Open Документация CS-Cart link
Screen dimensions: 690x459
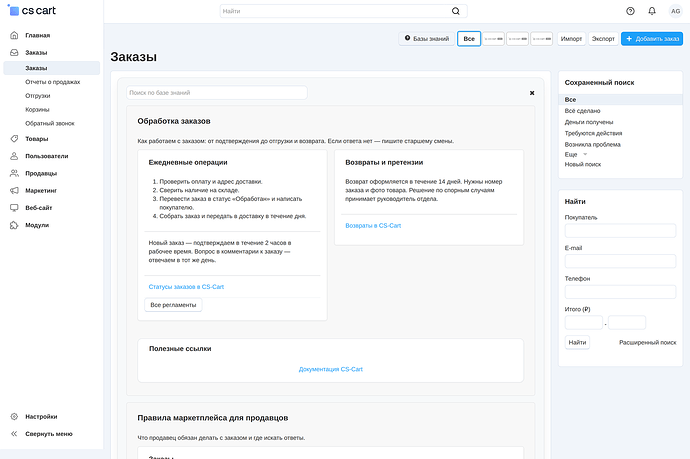pos(330,369)
